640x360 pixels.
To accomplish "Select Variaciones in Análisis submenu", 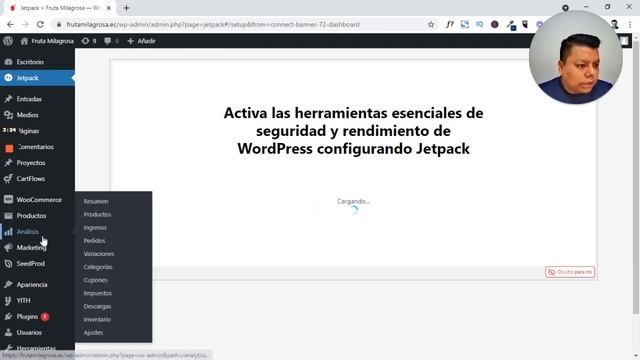I will [x=99, y=254].
